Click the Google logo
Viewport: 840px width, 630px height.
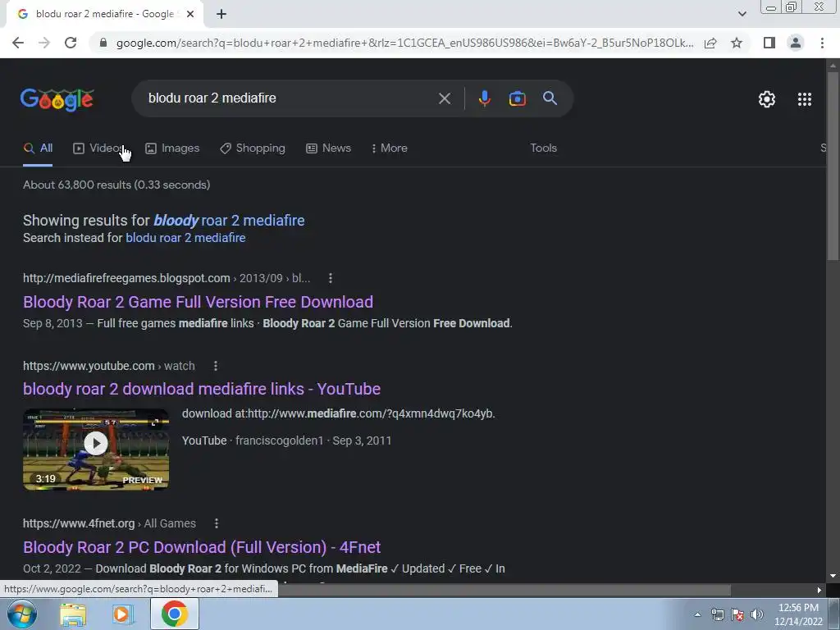click(57, 99)
